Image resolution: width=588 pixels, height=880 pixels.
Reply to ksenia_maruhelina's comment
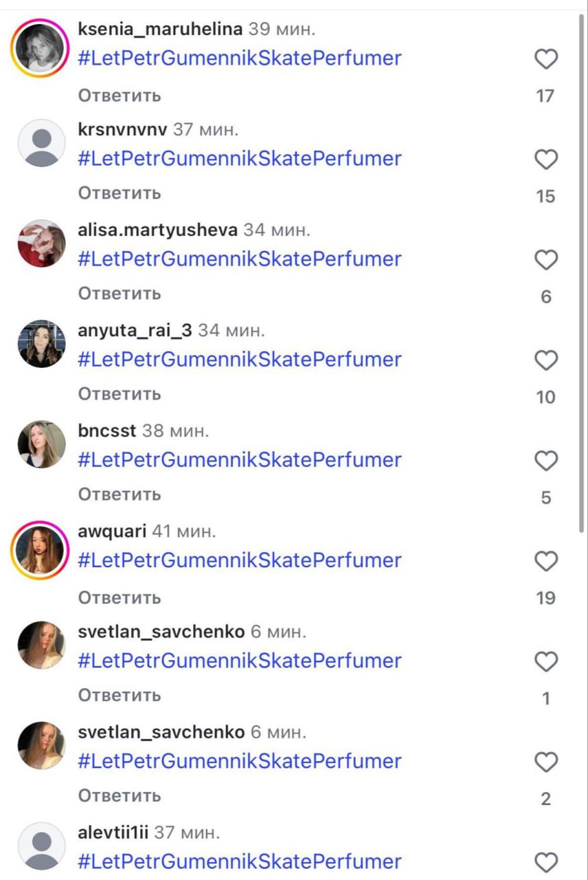point(120,96)
